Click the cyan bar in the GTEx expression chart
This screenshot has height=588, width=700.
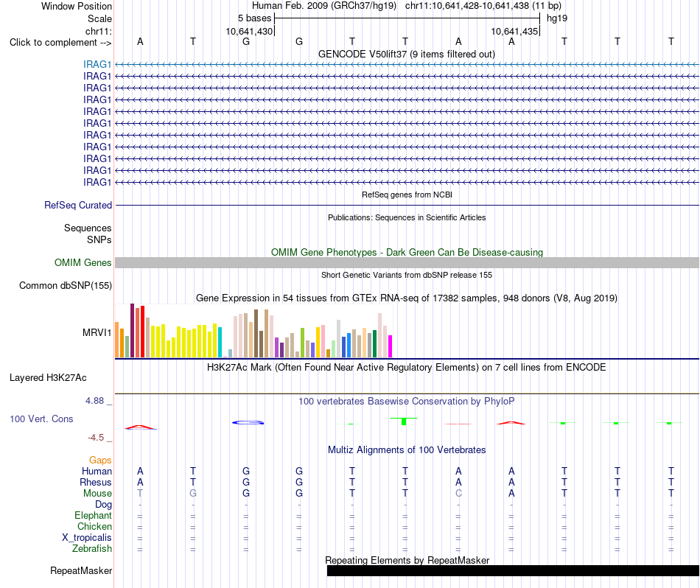[x=220, y=343]
